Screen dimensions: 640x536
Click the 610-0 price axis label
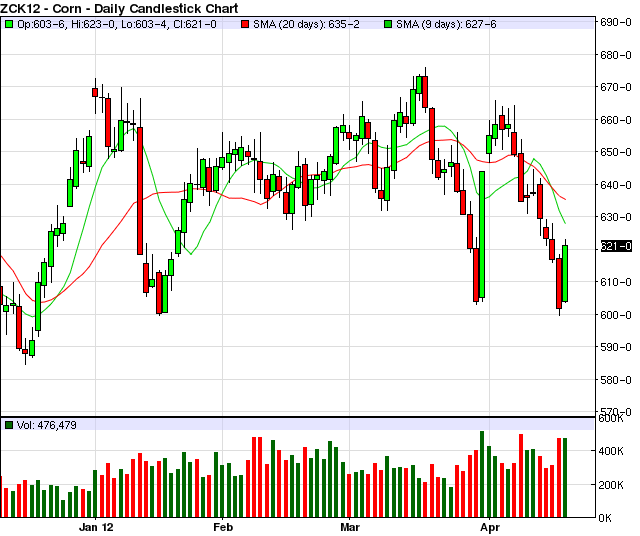(616, 282)
